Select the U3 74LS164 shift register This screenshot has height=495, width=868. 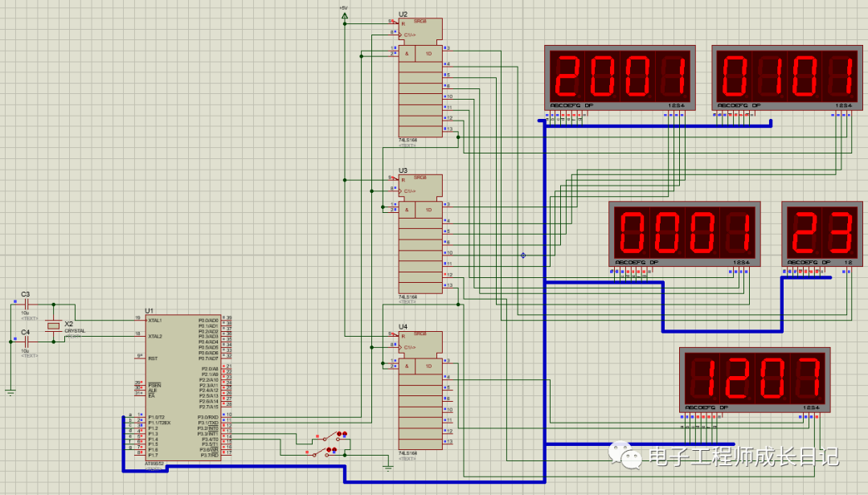tap(420, 234)
